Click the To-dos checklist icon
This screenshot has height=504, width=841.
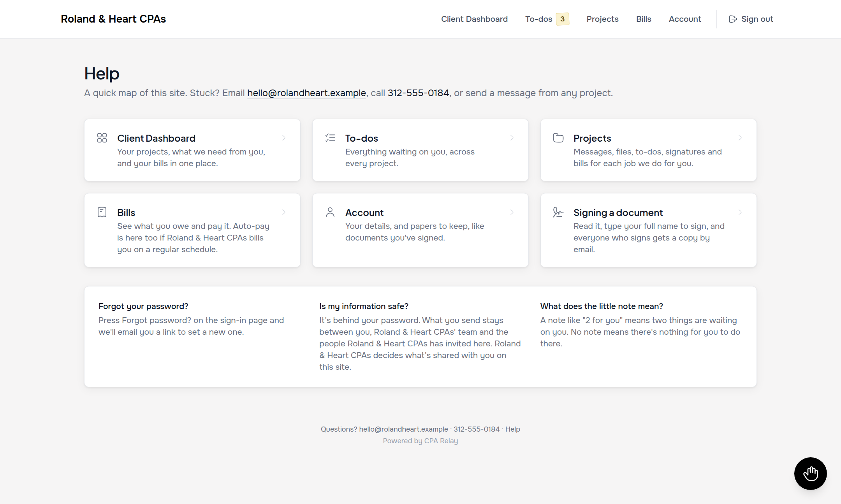click(330, 138)
